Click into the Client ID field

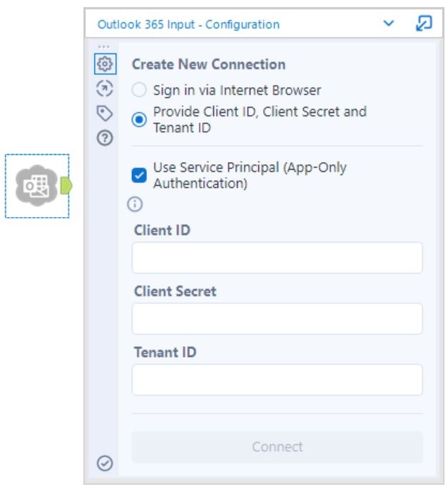277,258
